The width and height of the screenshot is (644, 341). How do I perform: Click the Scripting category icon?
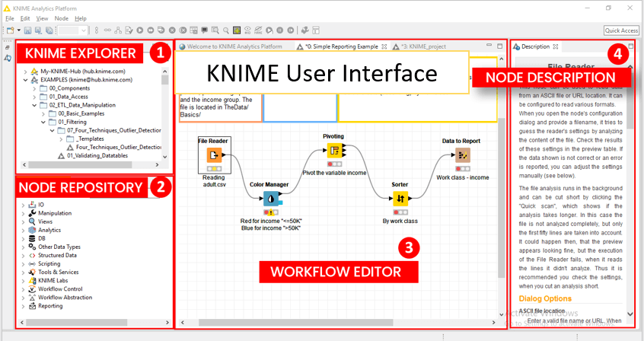[33, 263]
